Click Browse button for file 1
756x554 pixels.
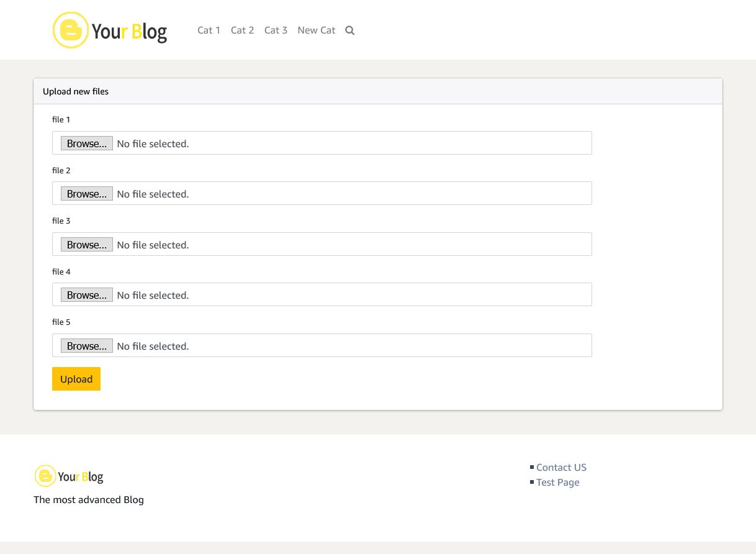pyautogui.click(x=87, y=143)
